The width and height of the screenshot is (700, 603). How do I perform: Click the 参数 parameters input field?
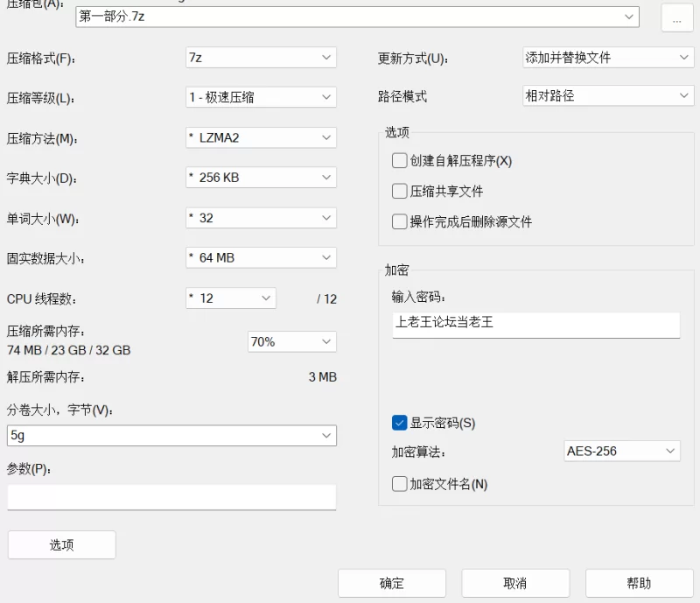[171, 497]
